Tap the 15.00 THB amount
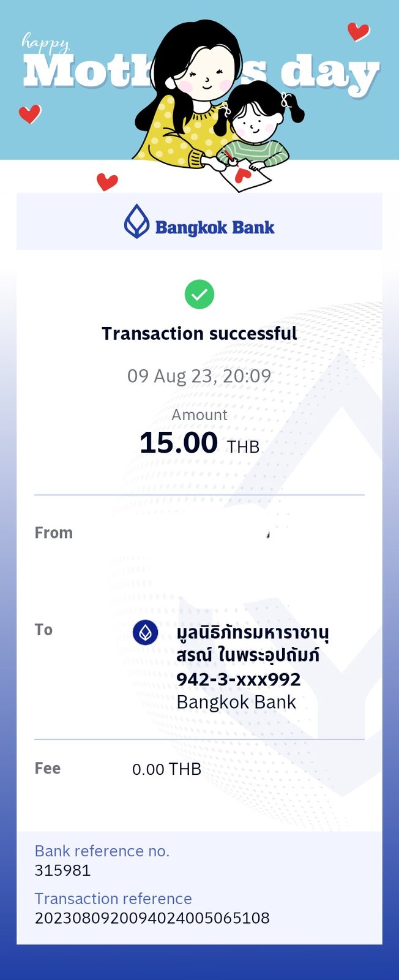The height and width of the screenshot is (980, 399). tap(199, 443)
